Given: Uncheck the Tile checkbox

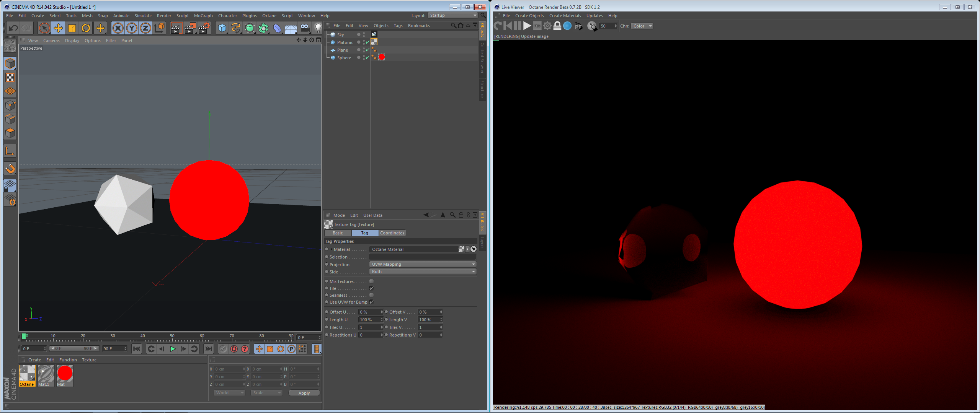Looking at the screenshot, I should pyautogui.click(x=371, y=288).
